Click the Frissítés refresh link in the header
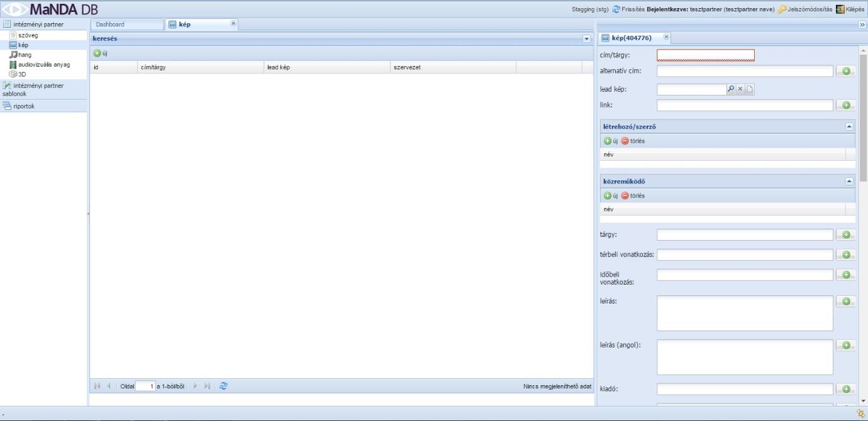The image size is (868, 421). point(628,9)
